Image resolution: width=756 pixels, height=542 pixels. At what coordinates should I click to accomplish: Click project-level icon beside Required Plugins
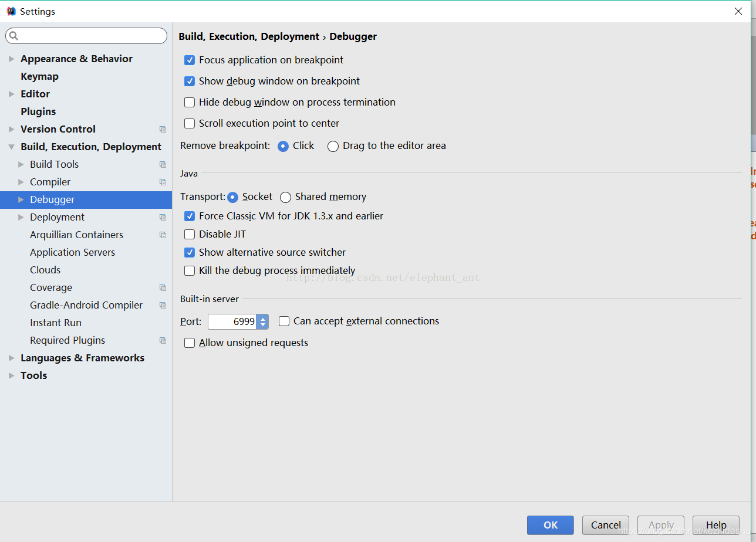[x=163, y=340]
